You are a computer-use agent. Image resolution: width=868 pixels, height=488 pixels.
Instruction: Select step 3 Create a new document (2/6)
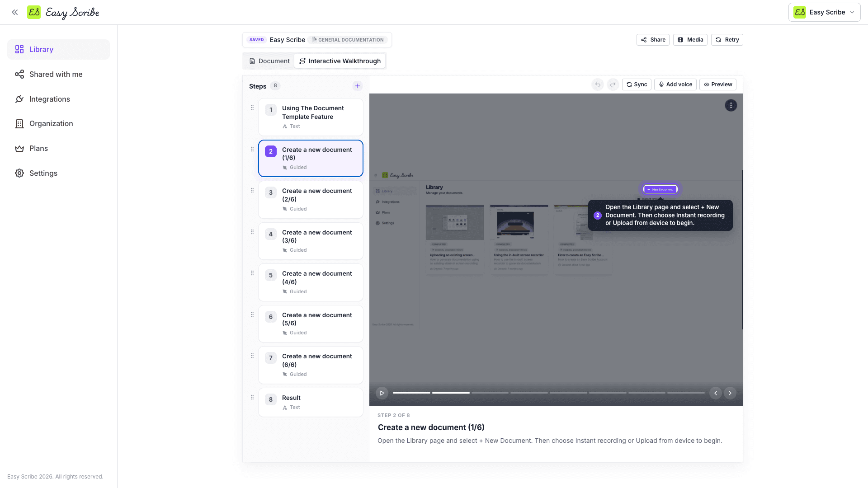[311, 200]
